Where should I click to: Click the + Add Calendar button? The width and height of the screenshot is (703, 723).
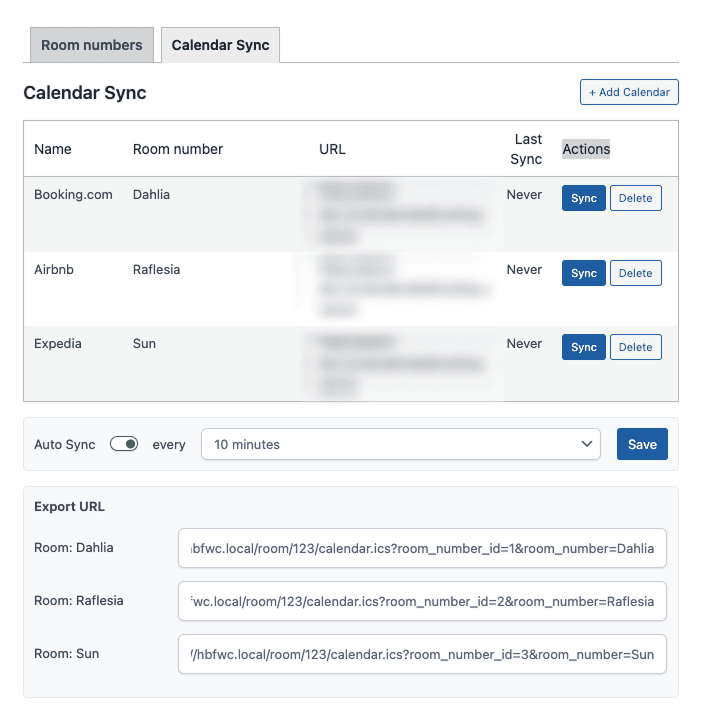629,92
